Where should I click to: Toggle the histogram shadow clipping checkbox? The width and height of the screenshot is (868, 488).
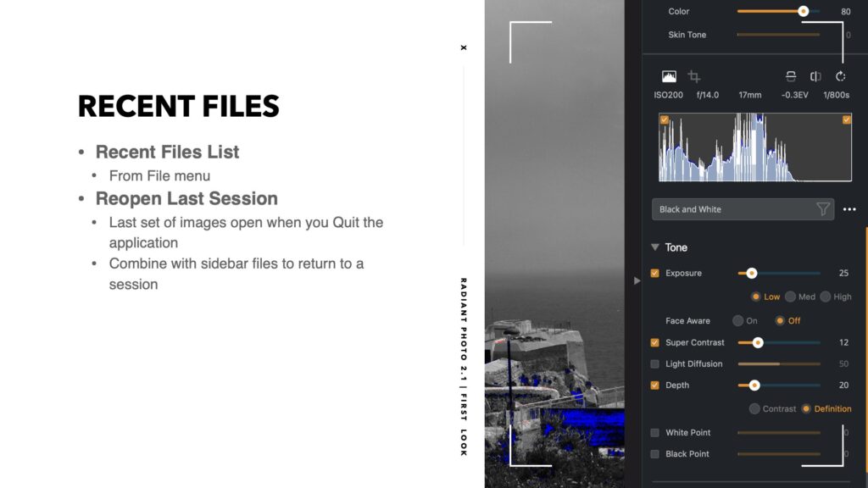coord(665,119)
